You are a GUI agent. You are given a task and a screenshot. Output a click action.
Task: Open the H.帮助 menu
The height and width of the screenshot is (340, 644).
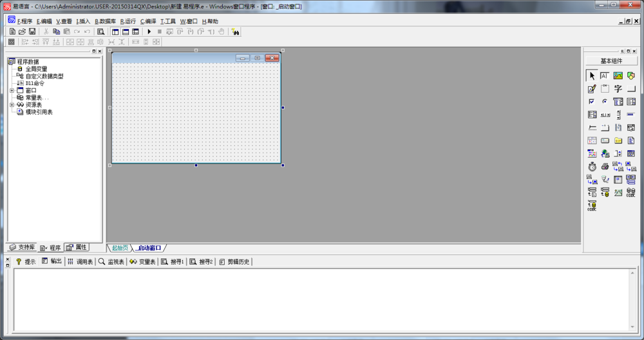tap(211, 21)
